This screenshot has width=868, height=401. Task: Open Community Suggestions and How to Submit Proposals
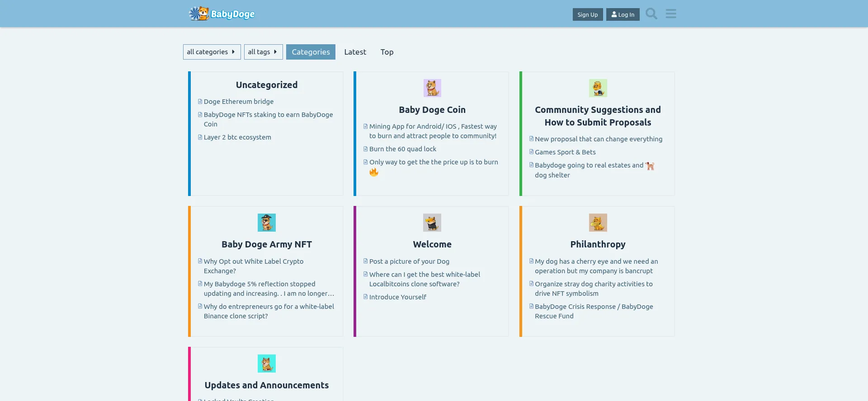598,116
